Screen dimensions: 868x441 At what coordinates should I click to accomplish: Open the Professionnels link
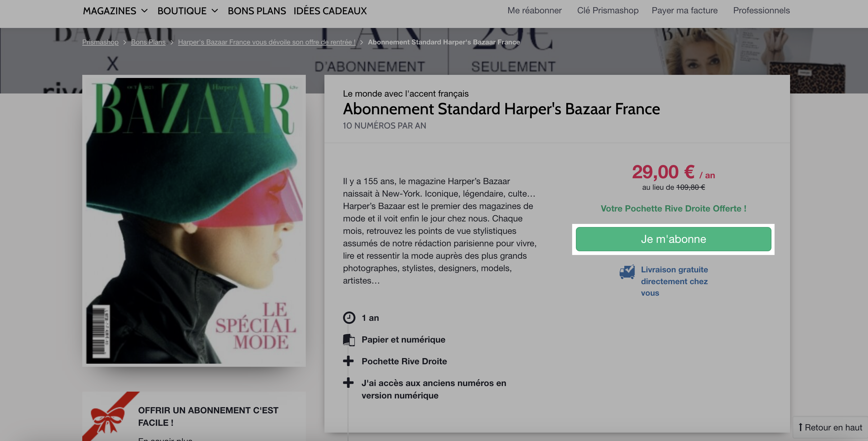click(761, 11)
